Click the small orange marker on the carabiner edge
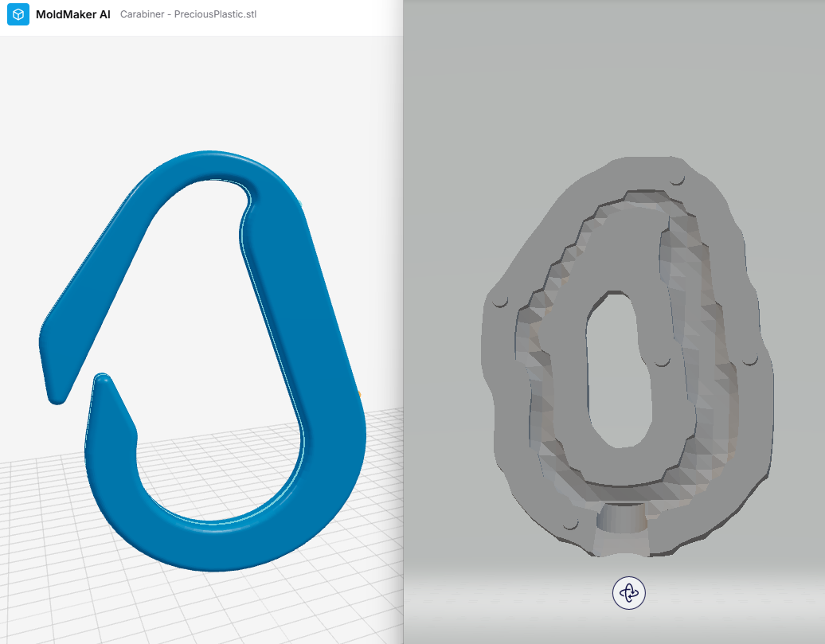 coord(359,393)
